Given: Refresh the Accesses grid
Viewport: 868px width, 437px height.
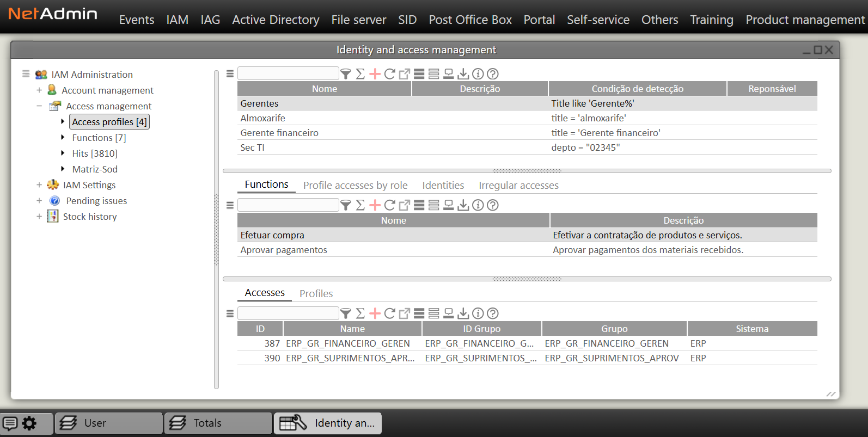Looking at the screenshot, I should [390, 313].
